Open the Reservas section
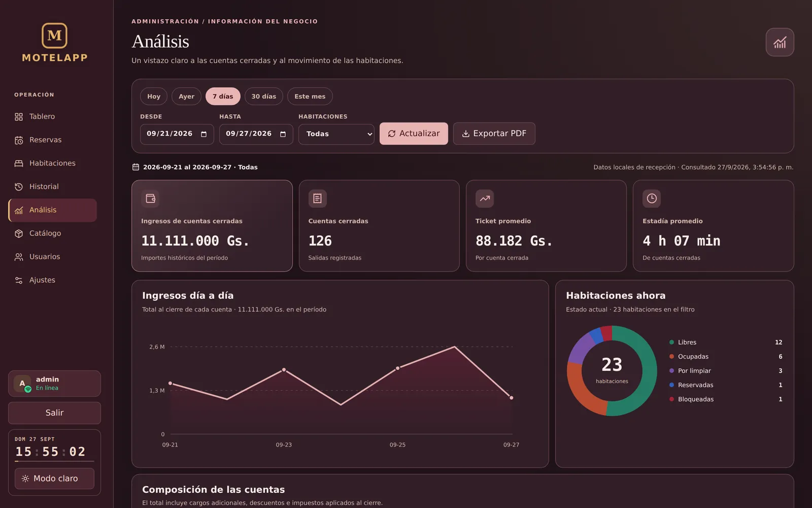The image size is (812, 508). [x=52, y=140]
